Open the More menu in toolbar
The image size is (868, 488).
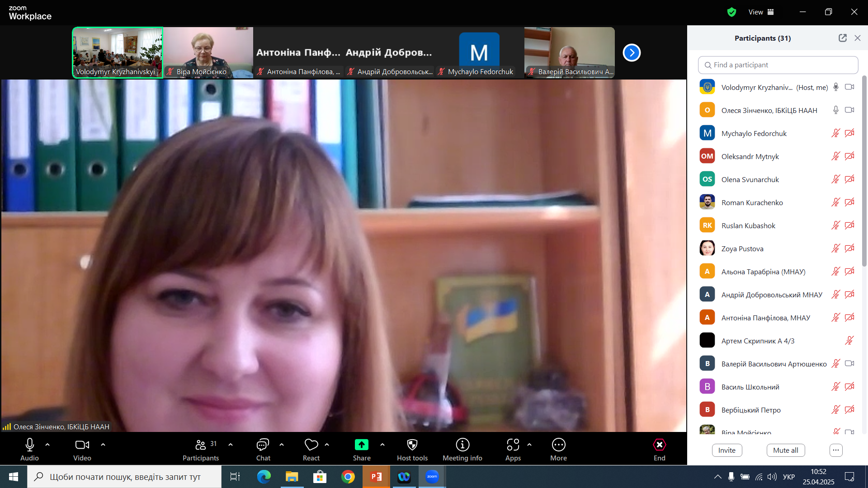[558, 445]
